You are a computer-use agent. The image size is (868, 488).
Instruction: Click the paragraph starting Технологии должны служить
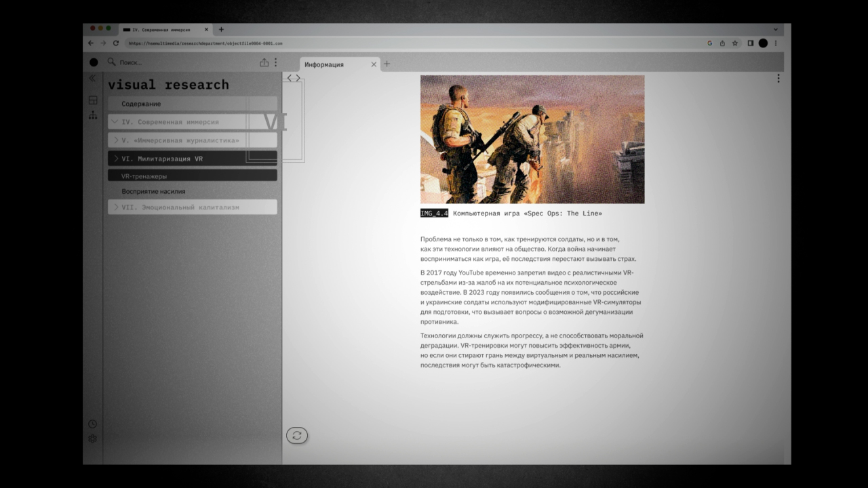pos(532,350)
